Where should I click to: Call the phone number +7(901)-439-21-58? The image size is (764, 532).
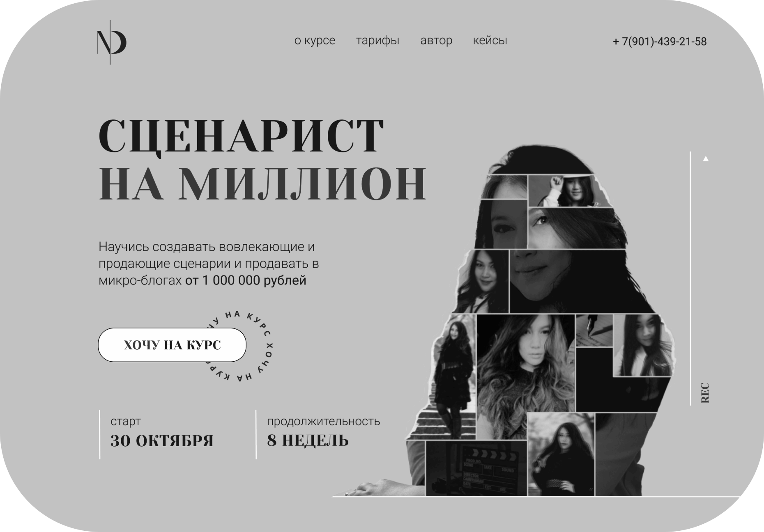pyautogui.click(x=660, y=41)
